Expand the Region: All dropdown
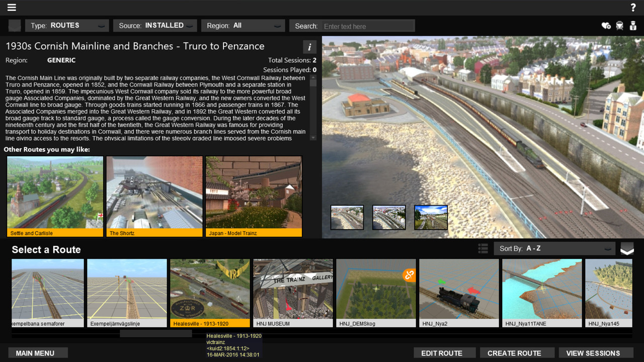This screenshot has height=362, width=644. pos(243,26)
